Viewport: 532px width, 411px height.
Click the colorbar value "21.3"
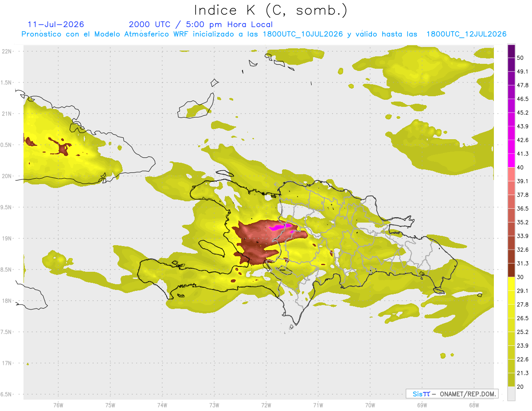tap(523, 373)
